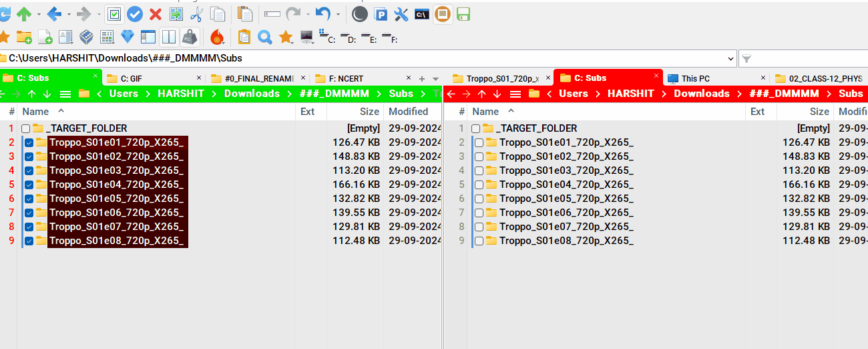The image size is (868, 349).
Task: Click the scissors Cut icon
Action: pyautogui.click(x=196, y=13)
